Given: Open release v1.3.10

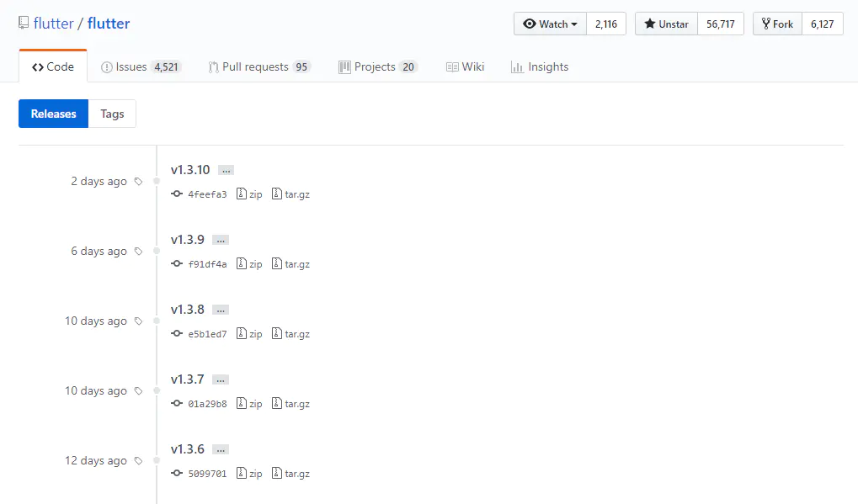Looking at the screenshot, I should point(190,169).
